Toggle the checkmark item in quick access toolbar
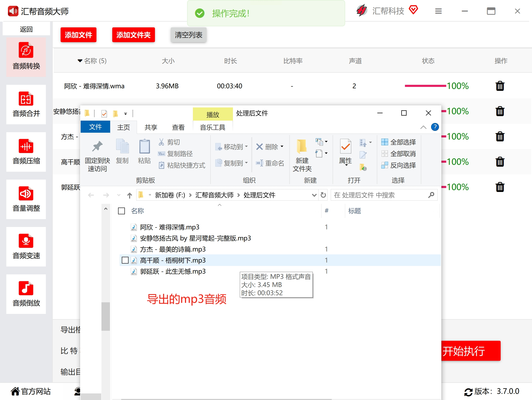The width and height of the screenshot is (532, 400). tap(104, 113)
